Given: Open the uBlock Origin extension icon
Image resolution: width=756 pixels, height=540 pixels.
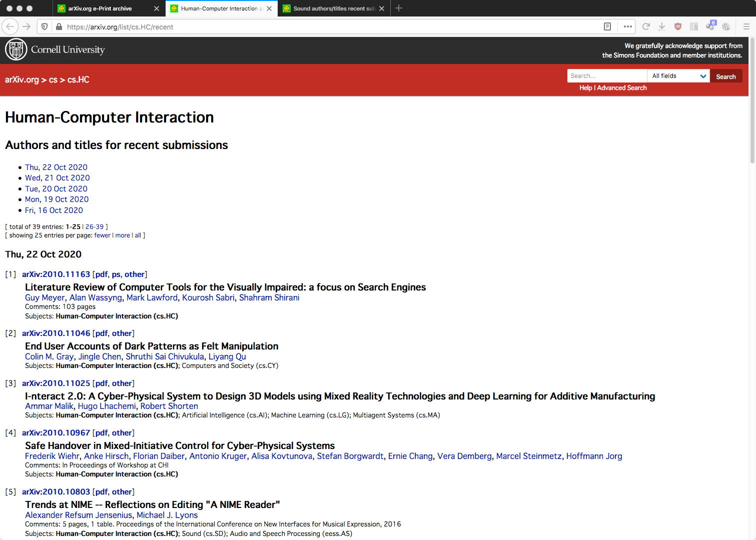Looking at the screenshot, I should coord(678,26).
